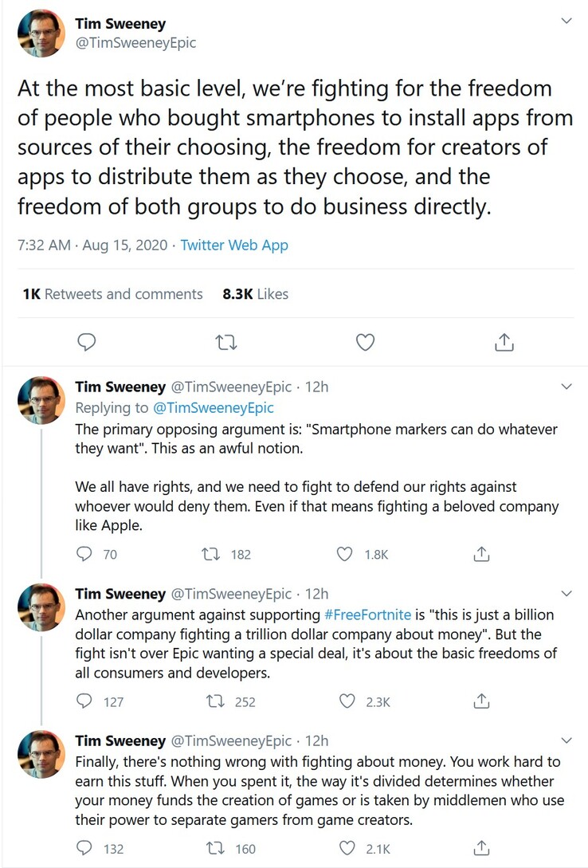
Task: View the 1K Retweets and comments
Action: (x=113, y=294)
